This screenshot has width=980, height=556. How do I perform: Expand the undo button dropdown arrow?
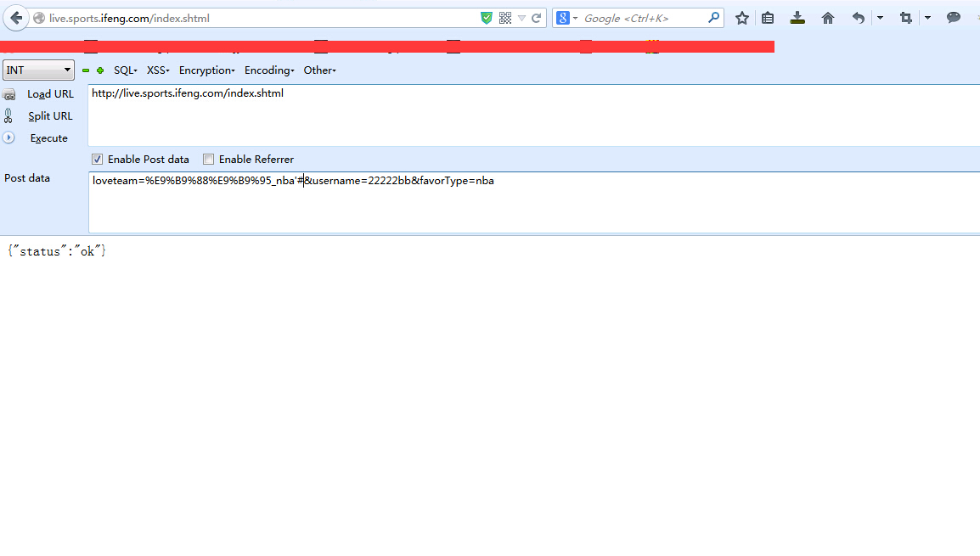coord(880,18)
